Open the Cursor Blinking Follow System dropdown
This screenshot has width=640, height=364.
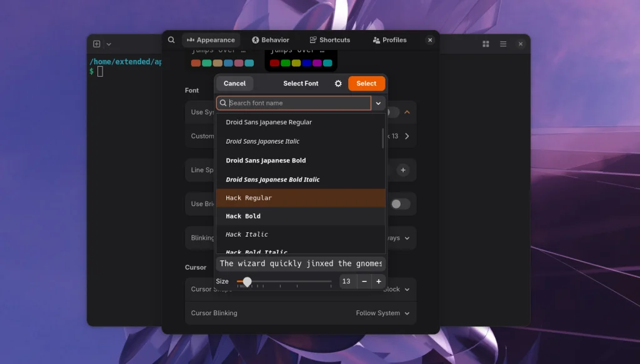coord(382,313)
